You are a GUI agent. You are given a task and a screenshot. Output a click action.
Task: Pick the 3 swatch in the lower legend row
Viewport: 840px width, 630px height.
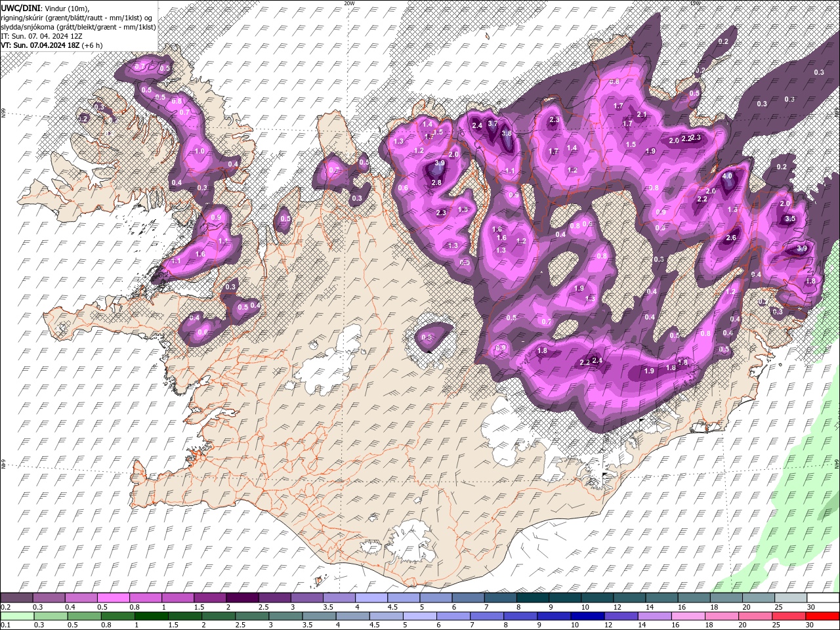(285, 616)
